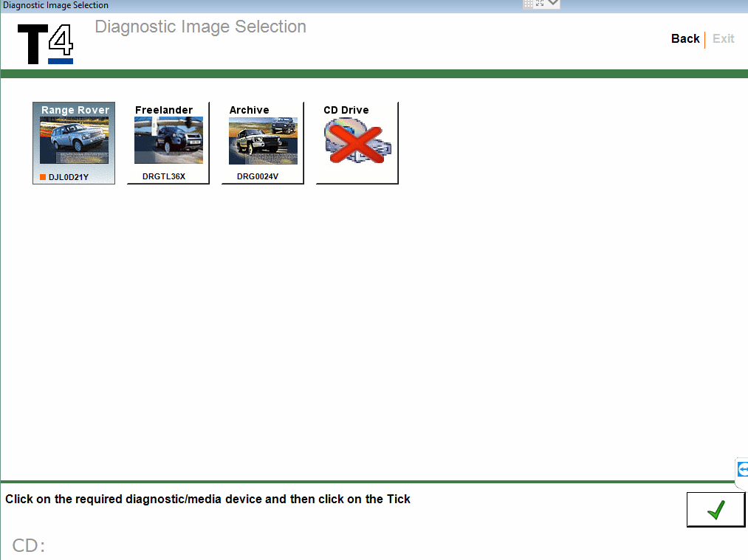The image size is (748, 560).
Task: Select the Range Rover diagnostic image
Action: tap(74, 142)
